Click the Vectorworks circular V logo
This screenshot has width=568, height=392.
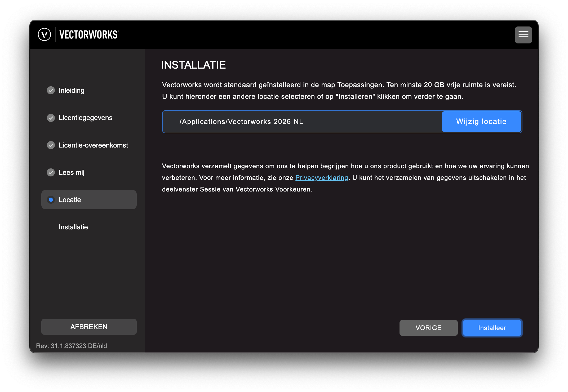[x=44, y=35]
